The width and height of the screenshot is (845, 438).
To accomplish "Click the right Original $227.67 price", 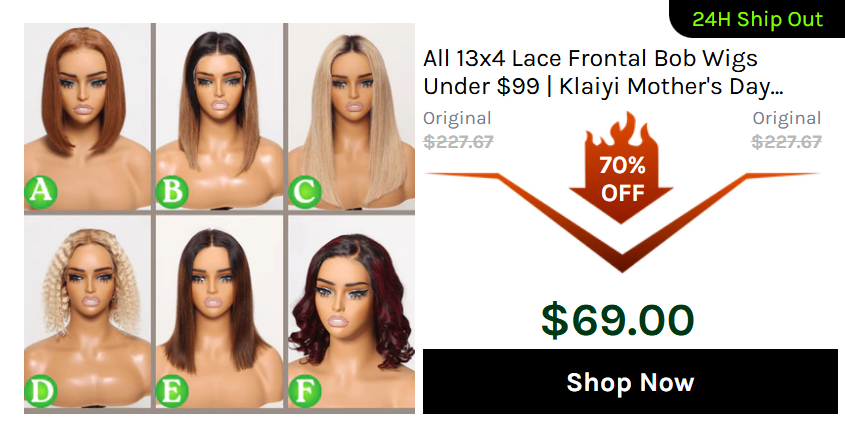I will [x=786, y=130].
